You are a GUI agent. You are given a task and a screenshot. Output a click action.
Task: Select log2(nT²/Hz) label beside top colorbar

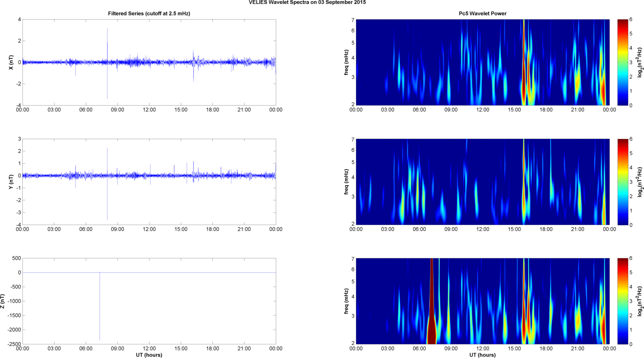pyautogui.click(x=640, y=62)
